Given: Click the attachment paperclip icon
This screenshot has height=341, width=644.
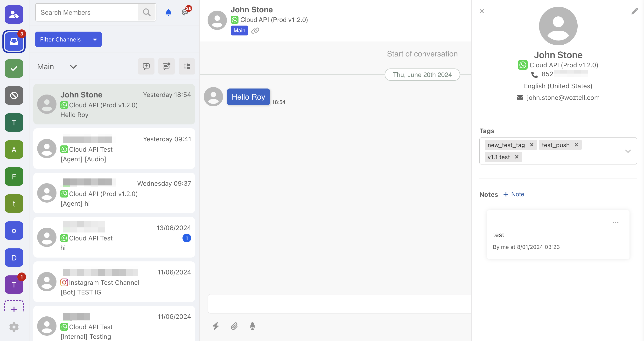Looking at the screenshot, I should [234, 326].
